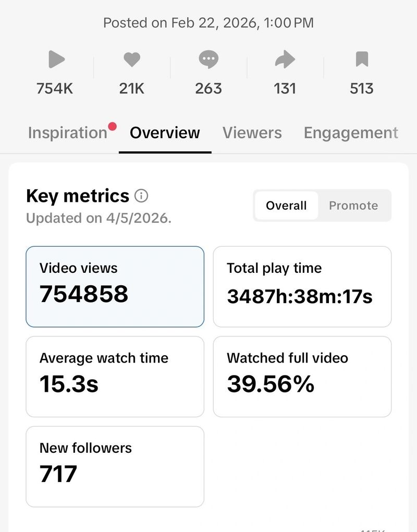Screen dimensions: 417x532
Task: Switch metrics to Promote
Action: click(x=353, y=205)
